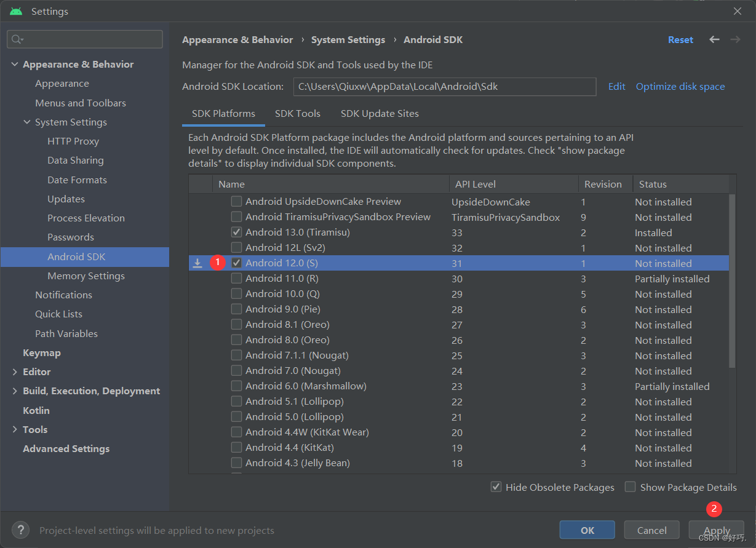Toggle Hide Obsolete Packages checkbox
Screen dimensions: 756x548
496,486
